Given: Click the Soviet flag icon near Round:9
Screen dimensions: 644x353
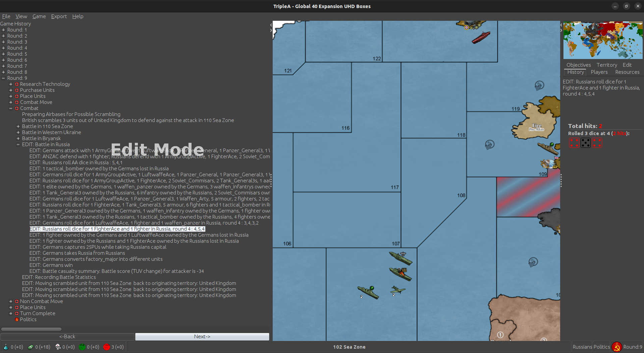Looking at the screenshot, I should [616, 347].
